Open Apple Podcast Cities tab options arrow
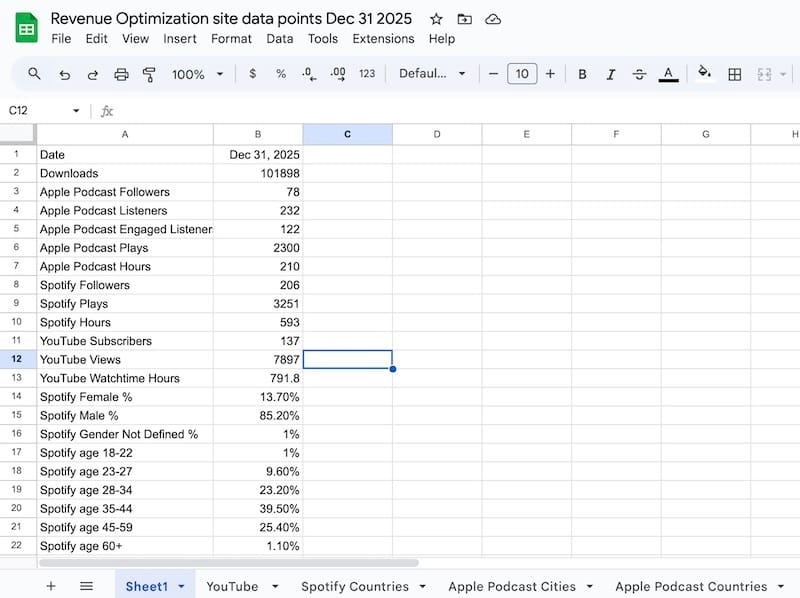Viewport: 800px width, 598px height. pos(590,587)
